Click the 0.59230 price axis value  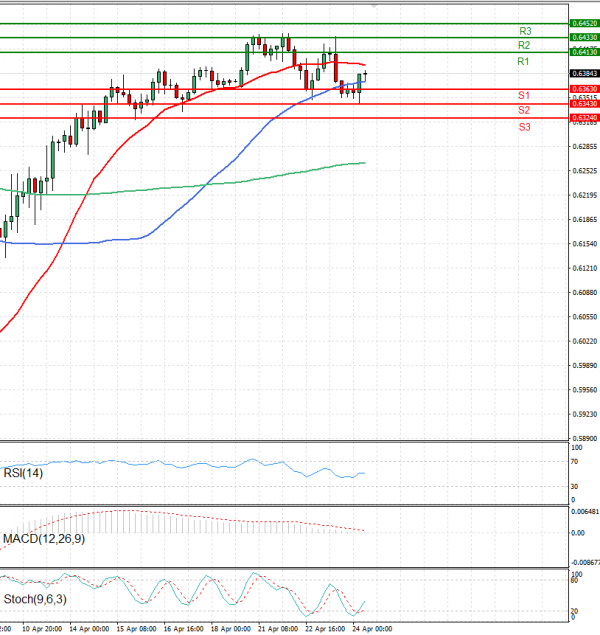(x=585, y=414)
